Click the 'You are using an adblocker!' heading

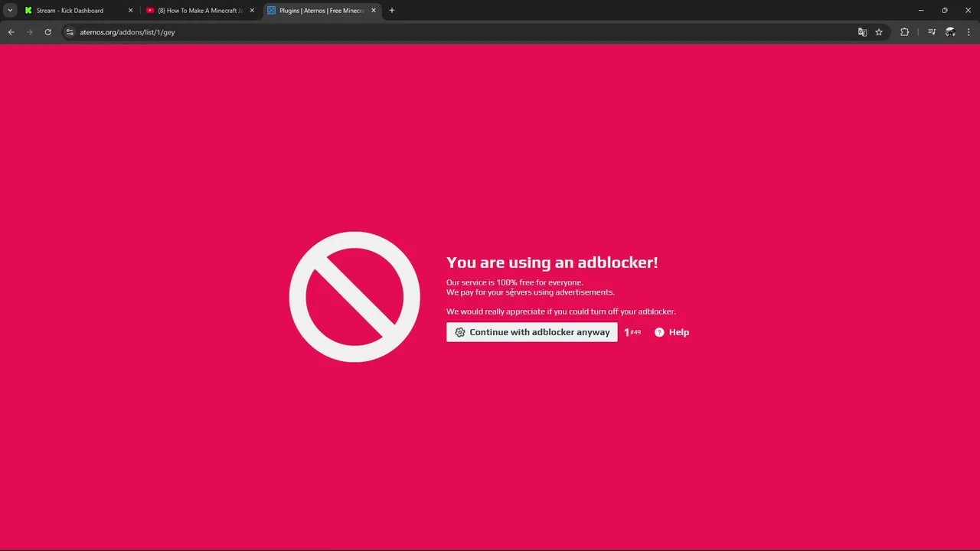click(552, 262)
